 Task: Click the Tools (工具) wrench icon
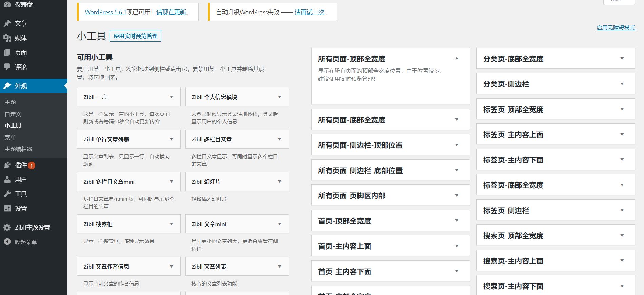7,194
